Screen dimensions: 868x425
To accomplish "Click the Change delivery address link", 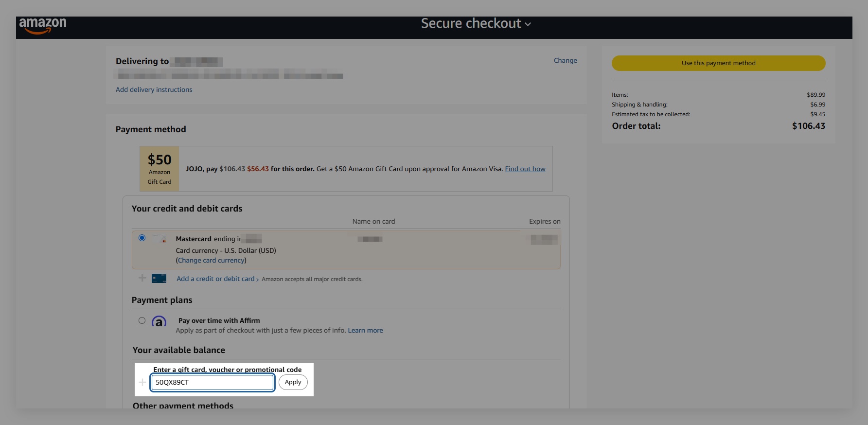I will pyautogui.click(x=565, y=60).
